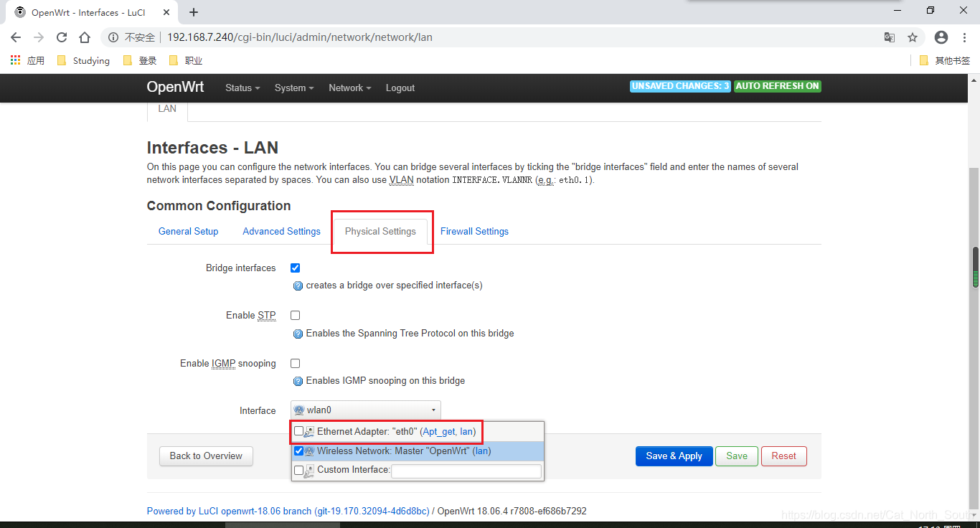Toggle Auto Refresh On badge
Image resolution: width=980 pixels, height=528 pixels.
click(x=777, y=86)
